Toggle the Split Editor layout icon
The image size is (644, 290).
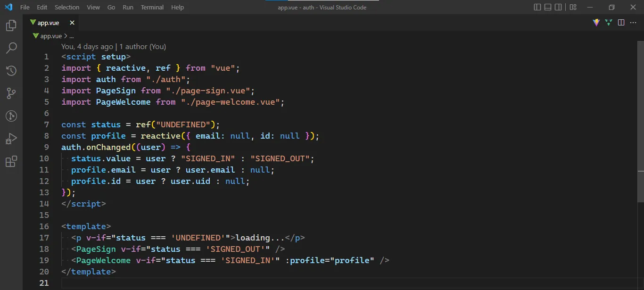(621, 22)
